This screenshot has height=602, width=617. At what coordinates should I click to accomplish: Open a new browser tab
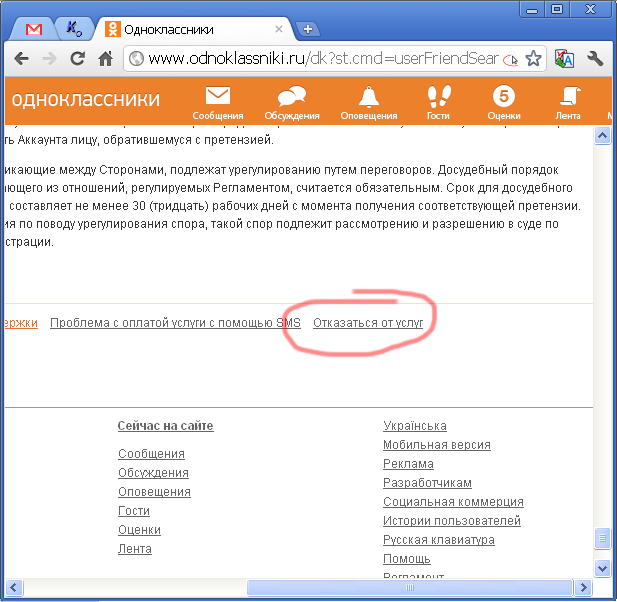tap(308, 29)
